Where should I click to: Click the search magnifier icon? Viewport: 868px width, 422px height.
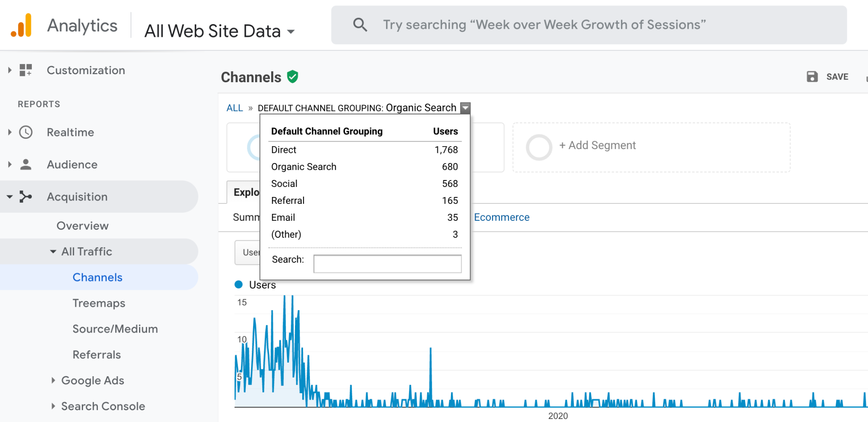coord(360,25)
